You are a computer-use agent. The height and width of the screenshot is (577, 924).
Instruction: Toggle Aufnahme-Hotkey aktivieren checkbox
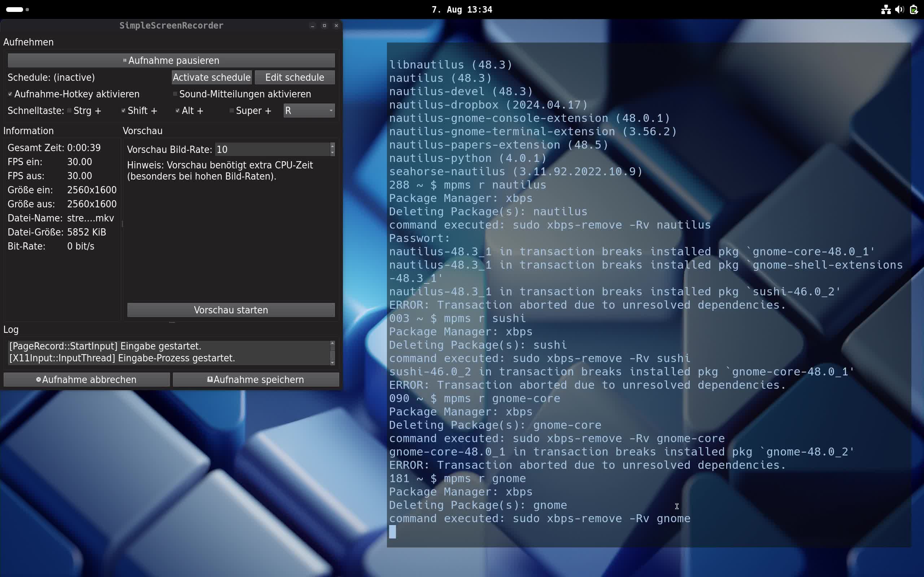click(x=10, y=94)
